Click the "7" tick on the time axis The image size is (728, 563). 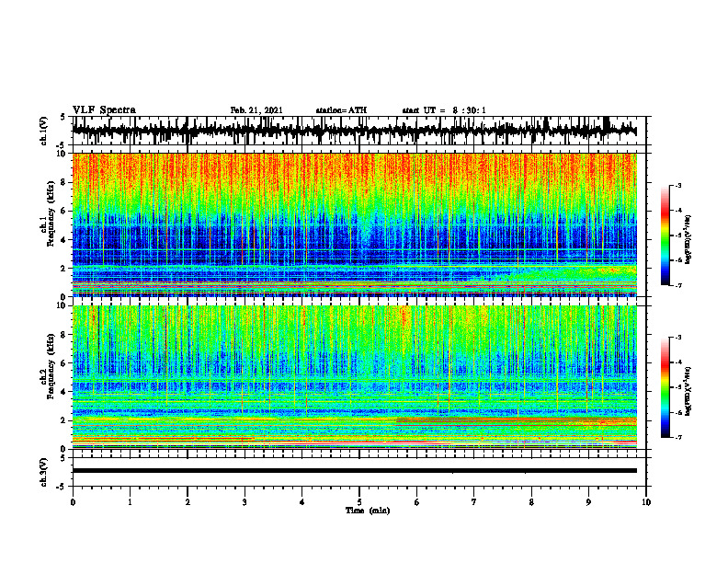point(474,502)
